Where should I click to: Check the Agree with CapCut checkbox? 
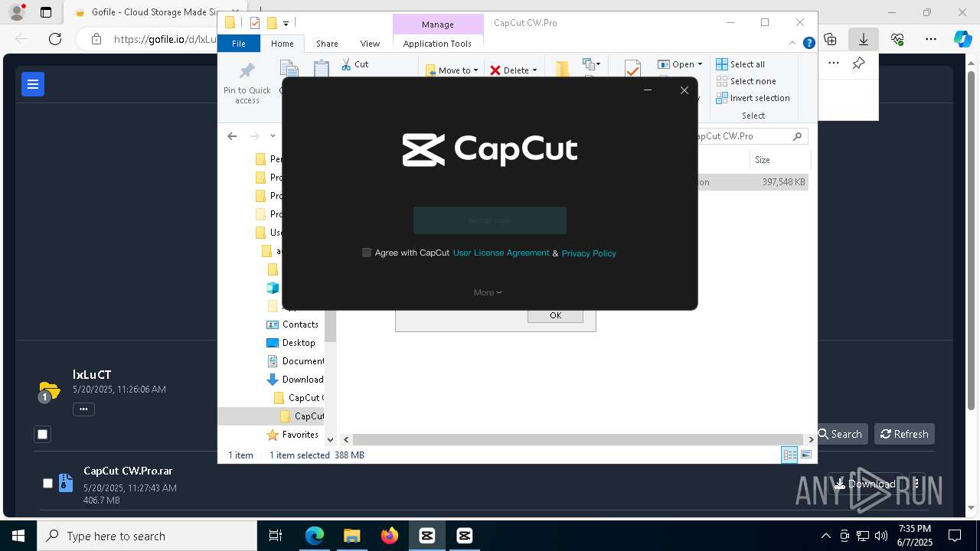(367, 253)
